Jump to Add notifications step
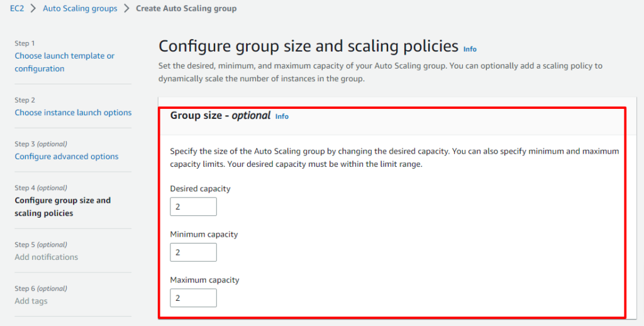Image resolution: width=644 pixels, height=326 pixels. click(47, 257)
